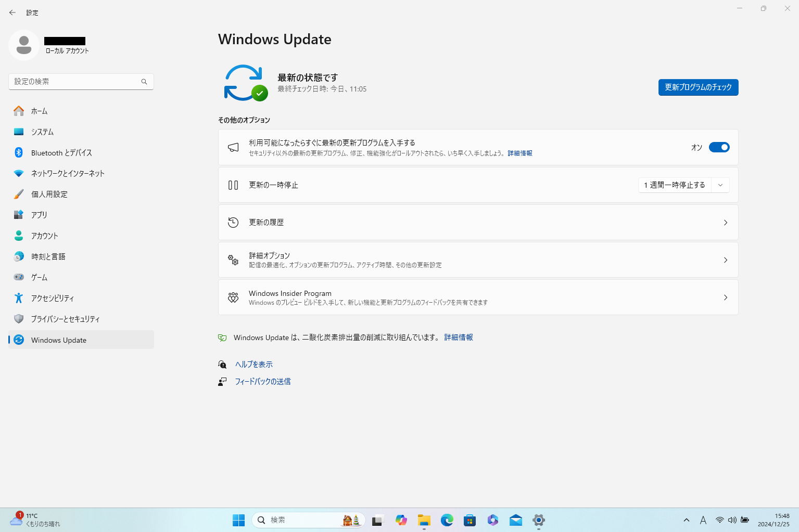The image size is (799, 532).
Task: Open 詳細オプション advanced options
Action: tap(478, 260)
